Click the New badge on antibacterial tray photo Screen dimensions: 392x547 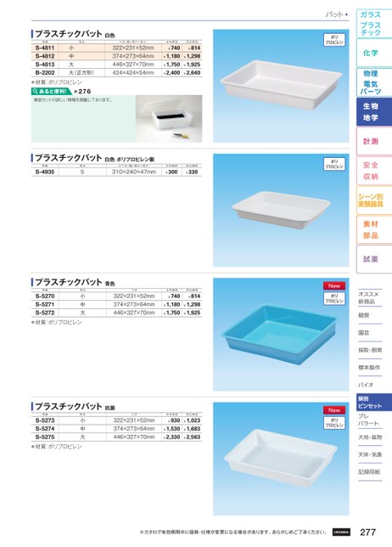point(334,410)
